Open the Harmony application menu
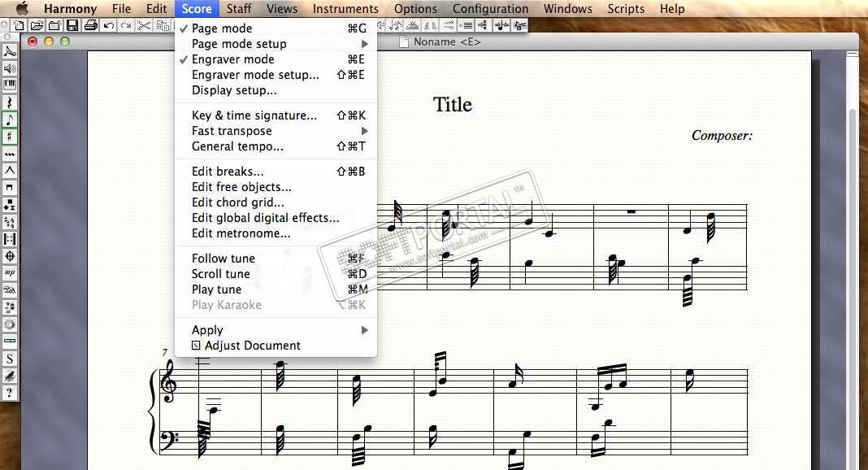Screen dimensions: 868x470 point(71,9)
